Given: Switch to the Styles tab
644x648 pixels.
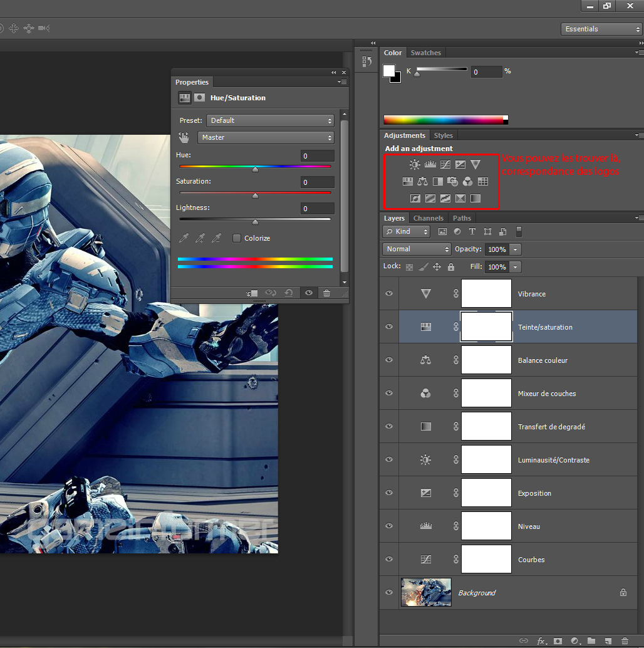Looking at the screenshot, I should pos(444,135).
